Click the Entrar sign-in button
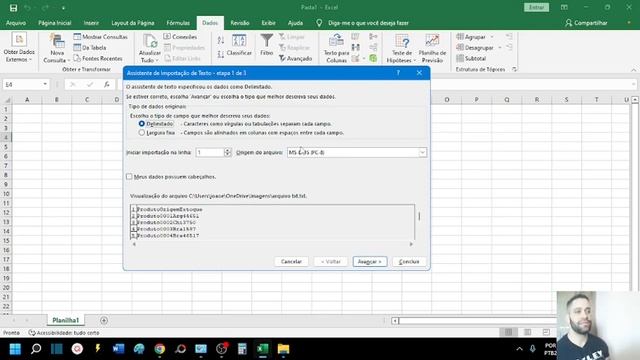Screen dimensions: 640x360 [536, 7]
